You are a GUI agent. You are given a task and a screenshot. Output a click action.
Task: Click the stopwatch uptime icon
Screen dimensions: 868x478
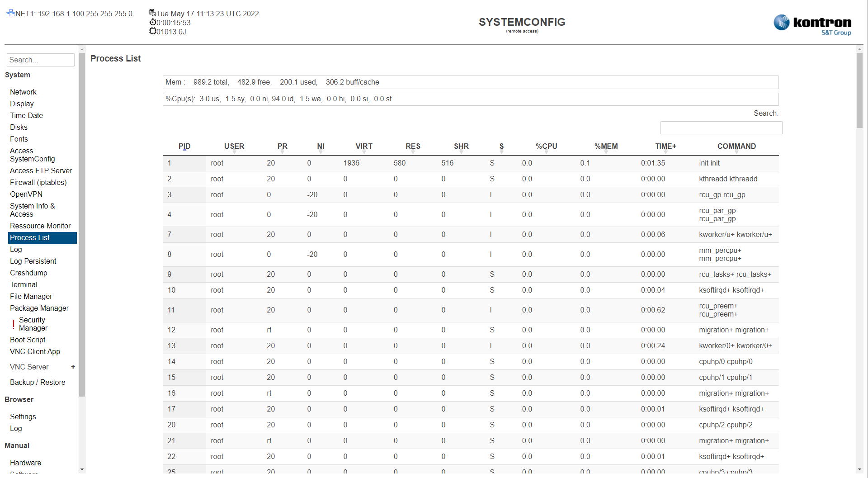tap(153, 22)
